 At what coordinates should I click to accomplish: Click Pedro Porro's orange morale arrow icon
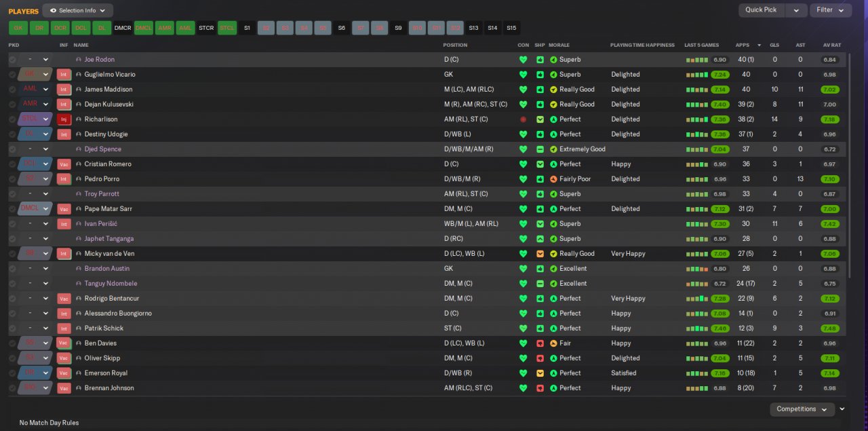click(553, 179)
